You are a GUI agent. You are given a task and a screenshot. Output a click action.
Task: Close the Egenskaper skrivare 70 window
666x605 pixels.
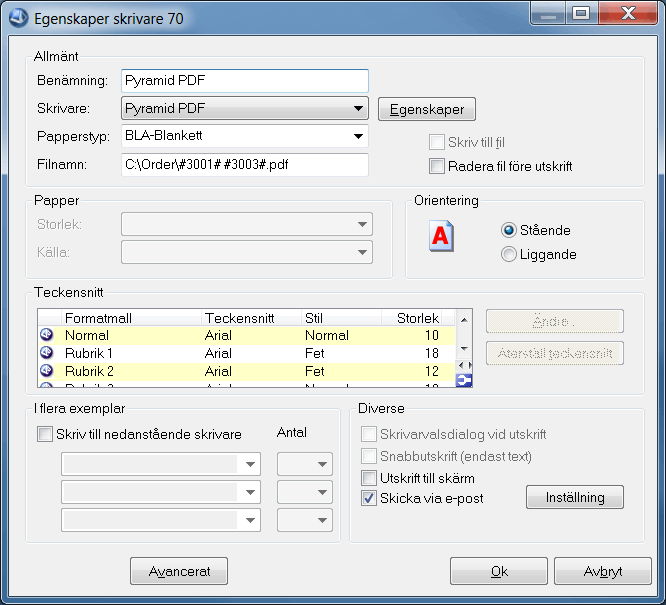[629, 14]
